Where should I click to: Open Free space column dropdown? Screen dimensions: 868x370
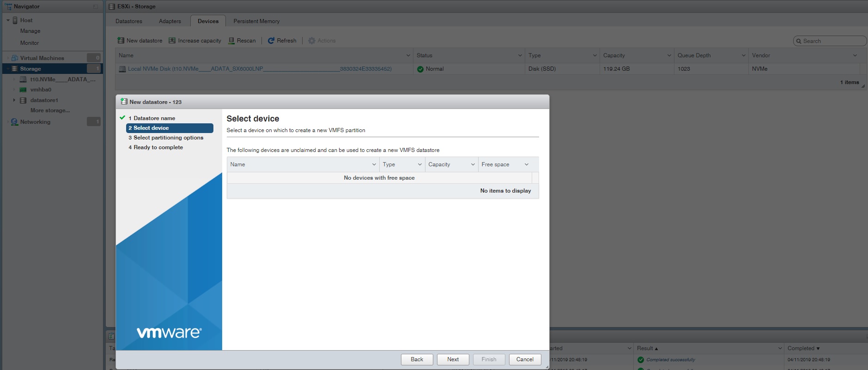[x=526, y=164]
